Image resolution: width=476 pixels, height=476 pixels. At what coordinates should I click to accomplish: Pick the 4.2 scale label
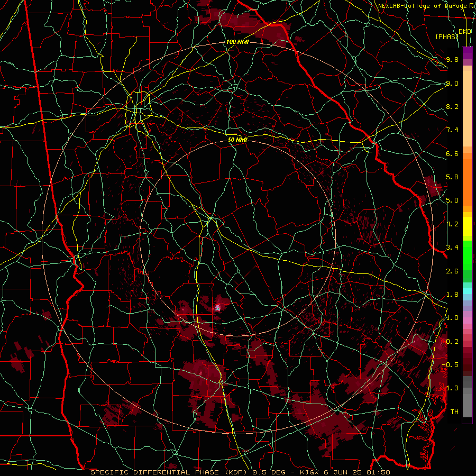452,224
